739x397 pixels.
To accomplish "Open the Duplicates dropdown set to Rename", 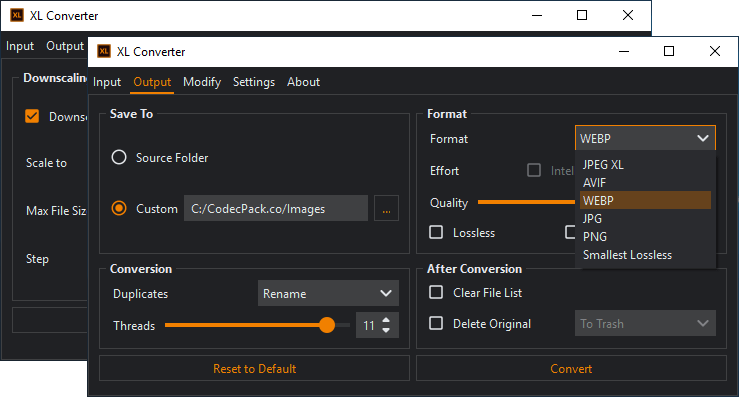I will pos(328,293).
